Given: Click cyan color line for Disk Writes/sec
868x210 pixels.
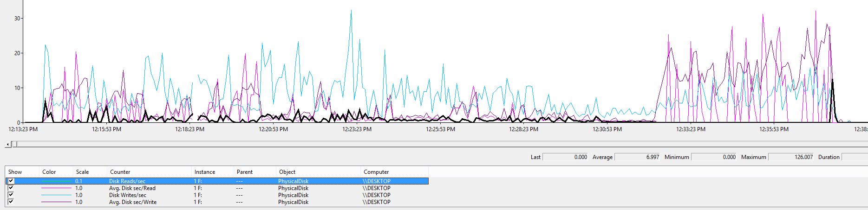Looking at the screenshot, I should [x=56, y=195].
